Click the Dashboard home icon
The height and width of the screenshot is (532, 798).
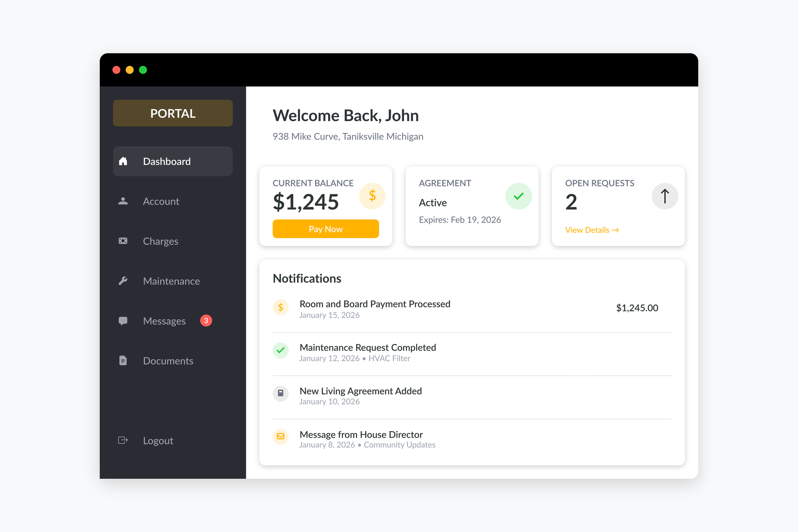coord(123,161)
